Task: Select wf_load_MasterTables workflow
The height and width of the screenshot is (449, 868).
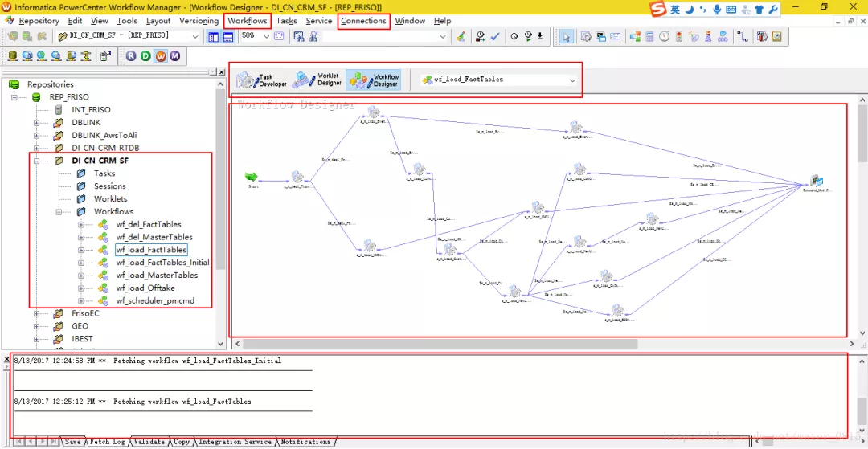Action: (x=157, y=276)
